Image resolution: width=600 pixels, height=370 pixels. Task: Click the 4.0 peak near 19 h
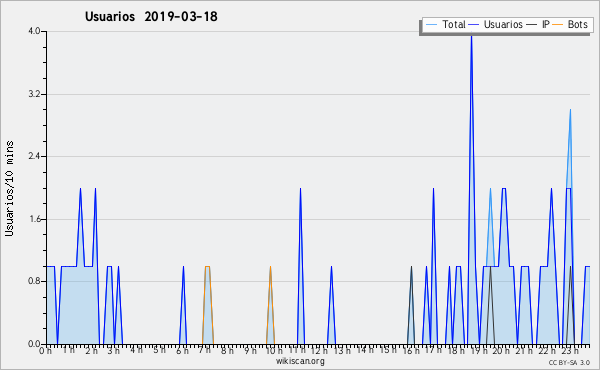coord(471,36)
